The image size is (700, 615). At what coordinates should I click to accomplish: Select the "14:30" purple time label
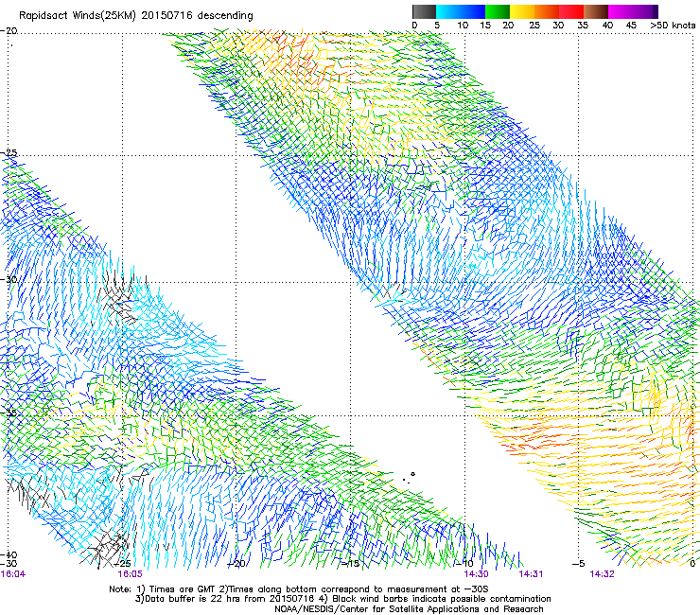coord(476,574)
